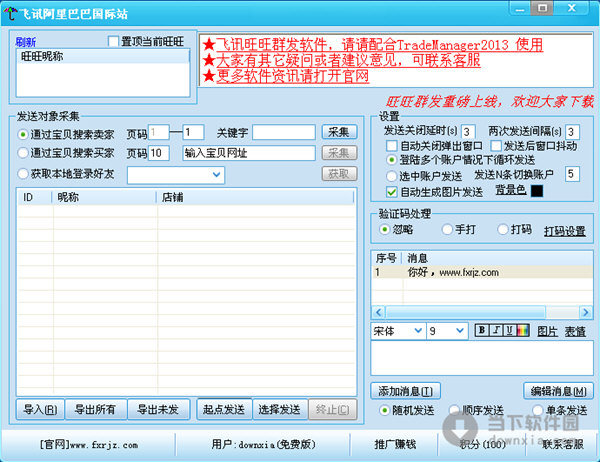
Task: Click 编辑消息(M) button
Action: [558, 391]
